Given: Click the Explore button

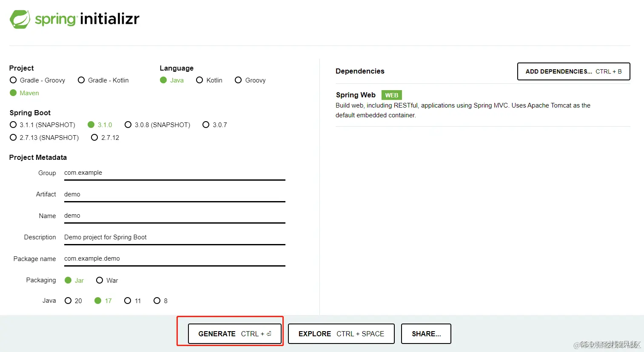Looking at the screenshot, I should click(x=341, y=334).
